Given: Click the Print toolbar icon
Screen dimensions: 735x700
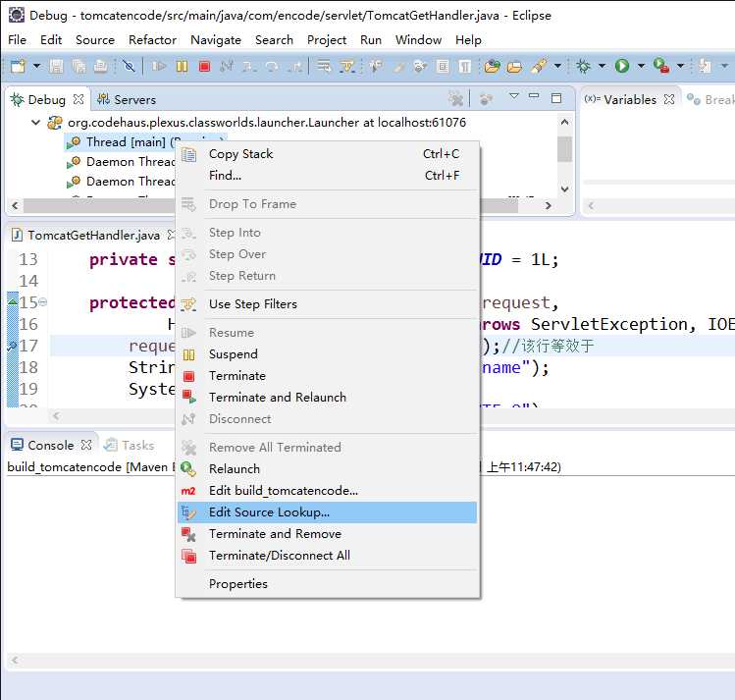Looking at the screenshot, I should tap(100, 66).
